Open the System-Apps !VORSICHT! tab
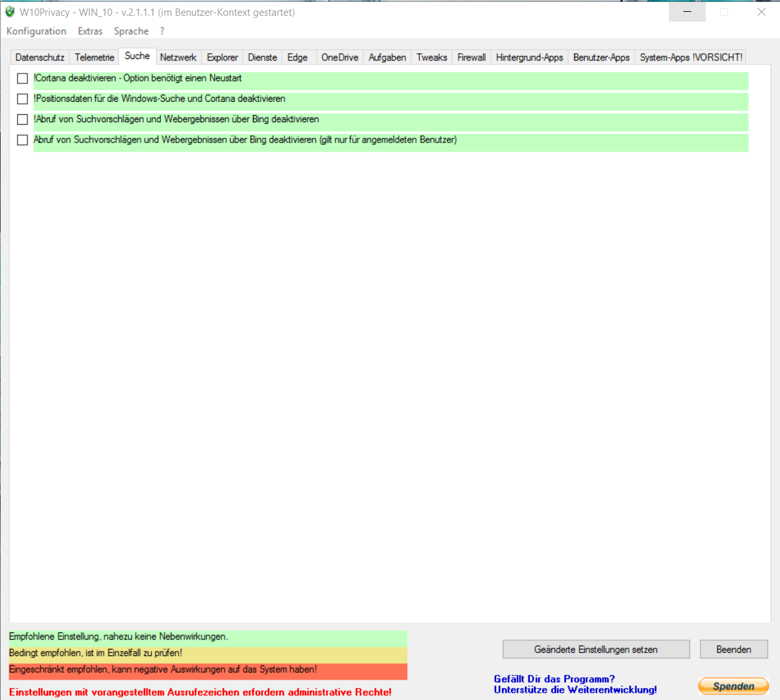The width and height of the screenshot is (780, 700). click(x=691, y=57)
